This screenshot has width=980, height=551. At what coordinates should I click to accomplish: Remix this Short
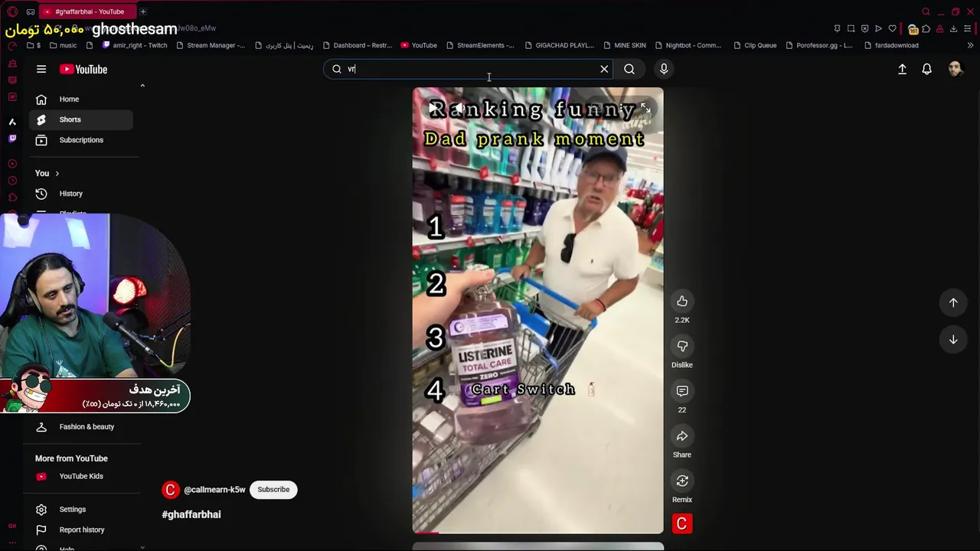pyautogui.click(x=682, y=481)
